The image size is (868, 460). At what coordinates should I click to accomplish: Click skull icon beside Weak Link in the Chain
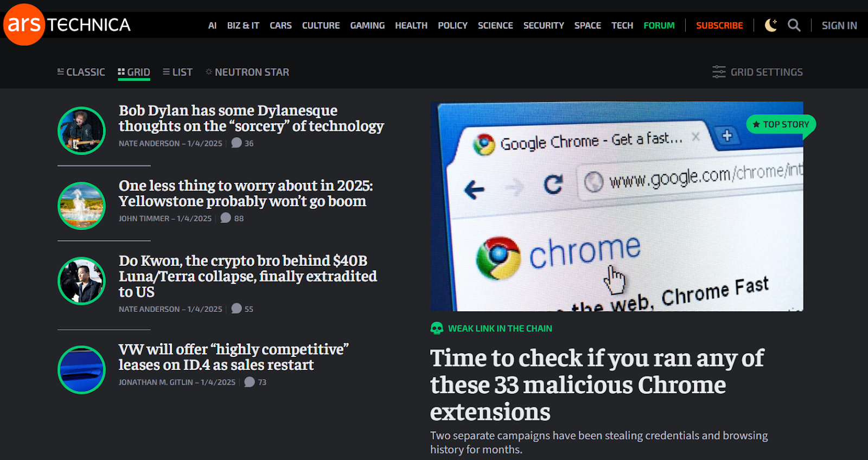pyautogui.click(x=437, y=328)
